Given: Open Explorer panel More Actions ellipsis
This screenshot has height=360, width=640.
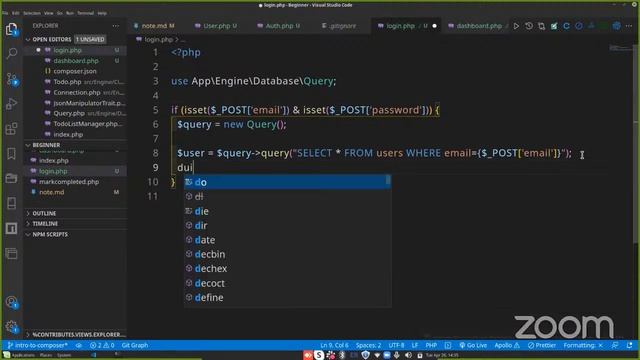Looking at the screenshot, I should (116, 26).
